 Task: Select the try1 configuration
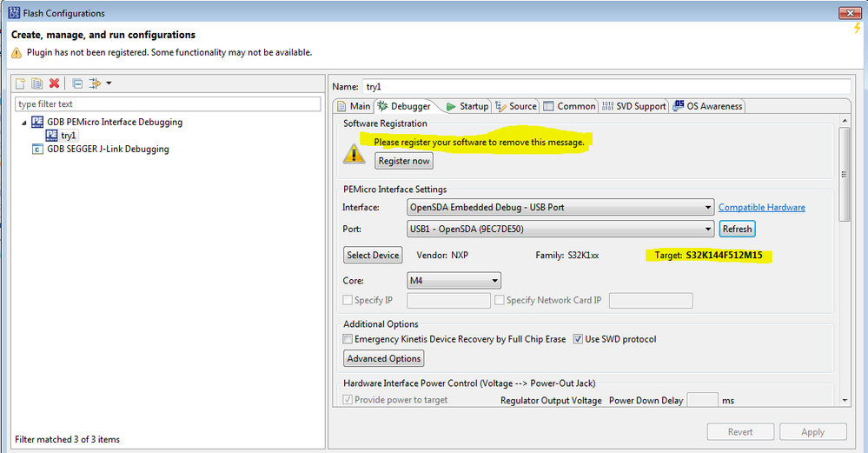pos(68,135)
